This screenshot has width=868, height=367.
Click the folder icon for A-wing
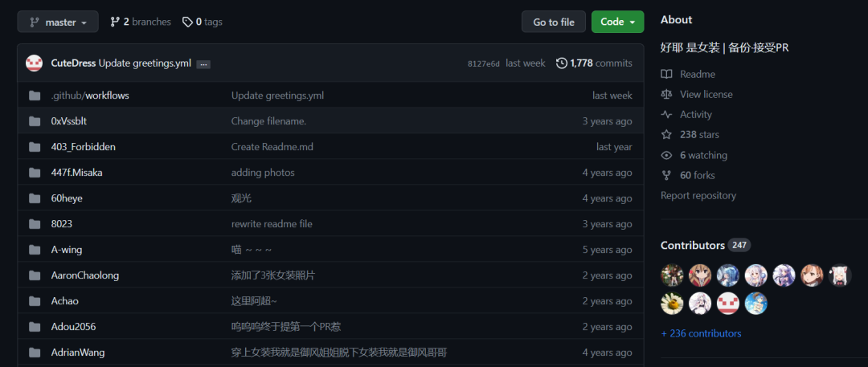click(x=35, y=250)
